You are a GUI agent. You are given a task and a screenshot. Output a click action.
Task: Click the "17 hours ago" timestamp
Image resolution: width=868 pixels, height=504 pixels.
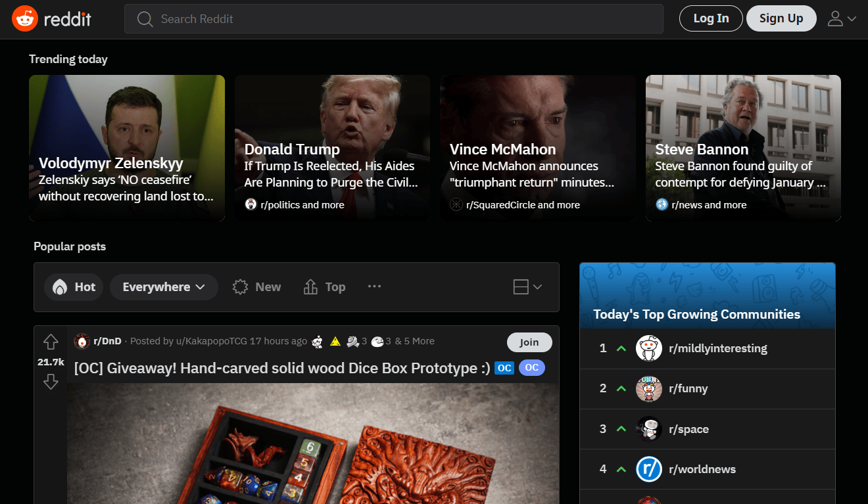coord(279,341)
